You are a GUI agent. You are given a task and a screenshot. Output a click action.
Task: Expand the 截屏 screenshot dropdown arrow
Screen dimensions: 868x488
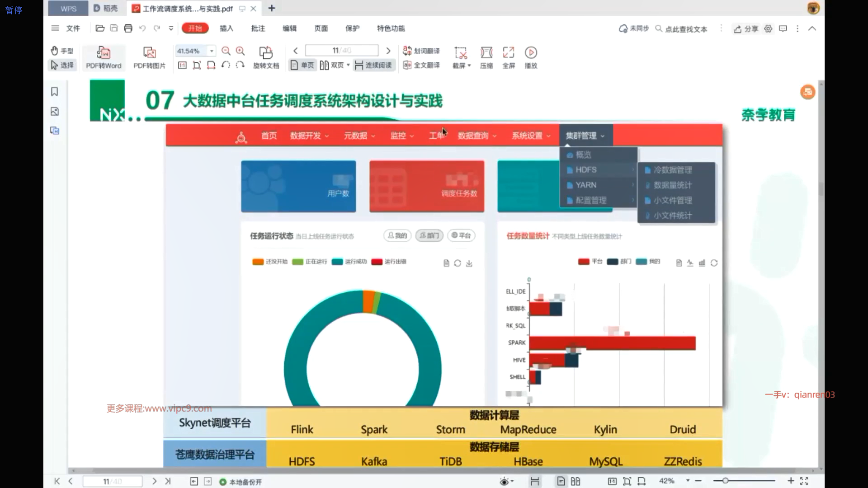[469, 66]
